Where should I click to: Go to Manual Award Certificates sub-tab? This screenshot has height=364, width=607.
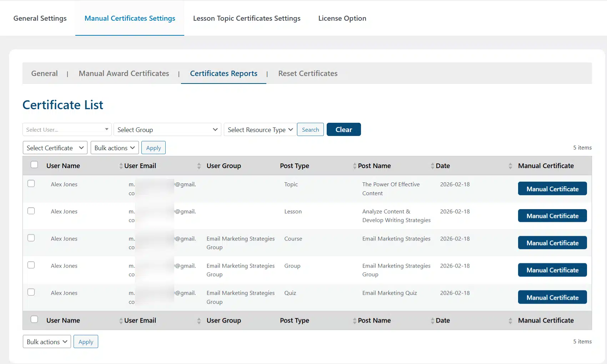pyautogui.click(x=124, y=74)
